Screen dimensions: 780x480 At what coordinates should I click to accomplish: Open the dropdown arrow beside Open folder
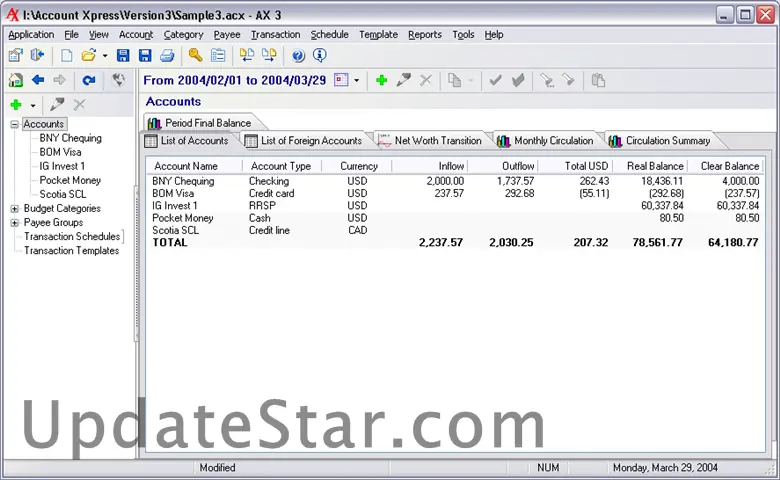pos(105,57)
